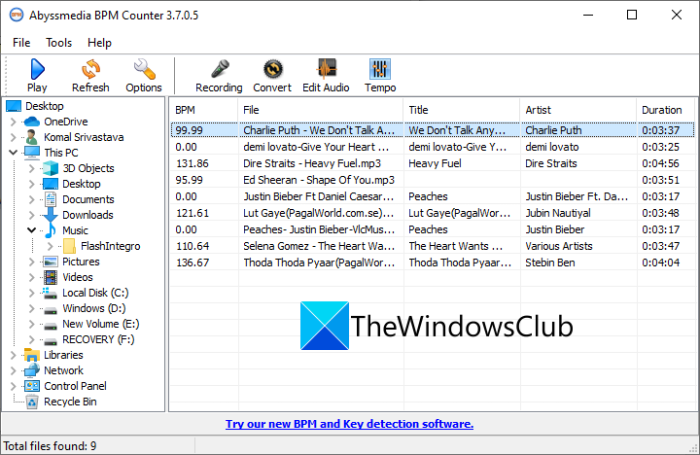Select the Downloads folder icon

(x=50, y=215)
